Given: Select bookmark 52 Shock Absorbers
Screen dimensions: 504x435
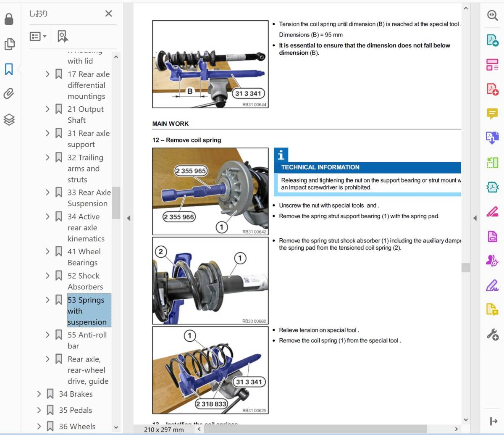Looking at the screenshot, I should [85, 281].
